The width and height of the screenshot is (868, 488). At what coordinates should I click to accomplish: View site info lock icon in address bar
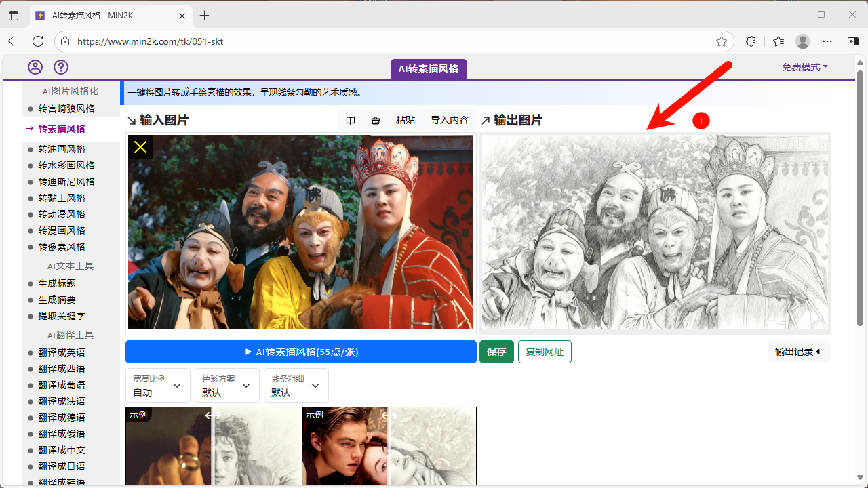(65, 41)
